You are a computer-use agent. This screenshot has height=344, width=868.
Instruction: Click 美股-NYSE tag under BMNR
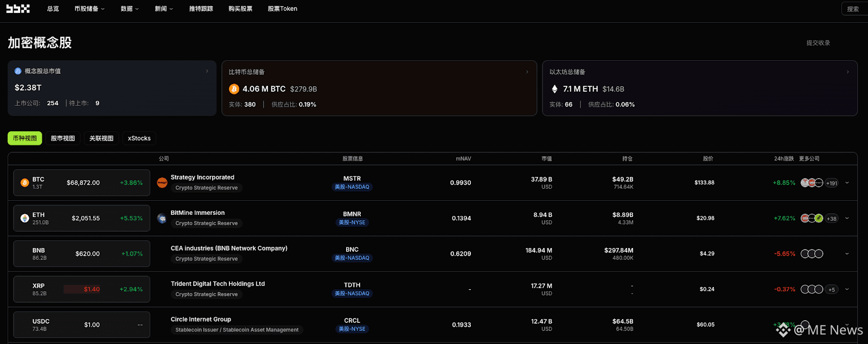click(352, 222)
